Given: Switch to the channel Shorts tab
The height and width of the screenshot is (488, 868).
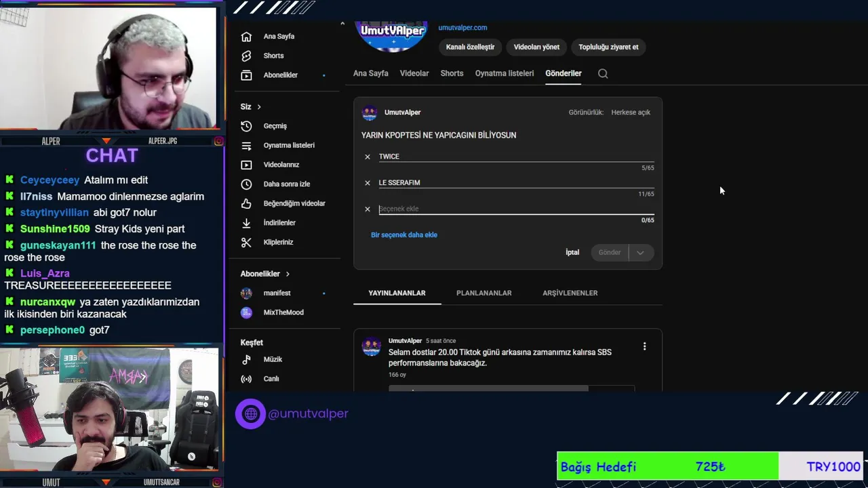Looking at the screenshot, I should [452, 73].
